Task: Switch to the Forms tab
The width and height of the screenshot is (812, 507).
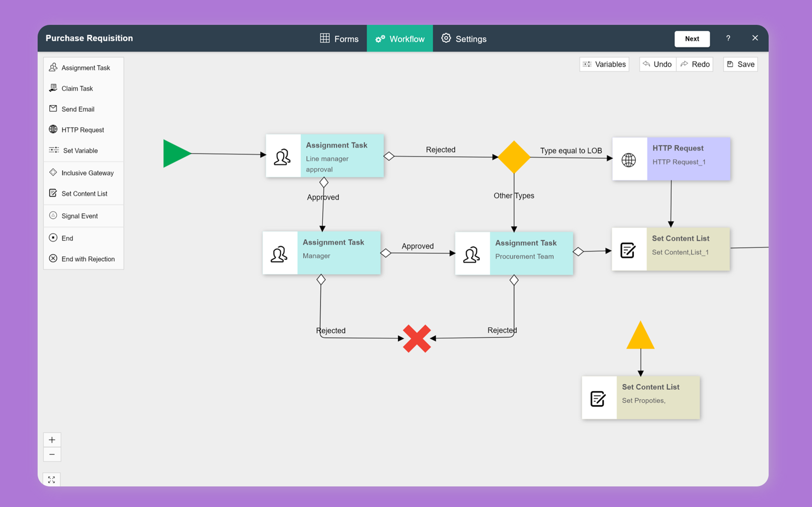Action: [x=339, y=39]
